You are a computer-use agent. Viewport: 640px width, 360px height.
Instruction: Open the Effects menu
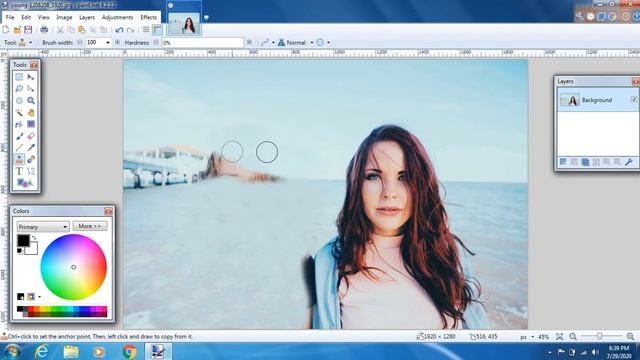click(x=149, y=17)
